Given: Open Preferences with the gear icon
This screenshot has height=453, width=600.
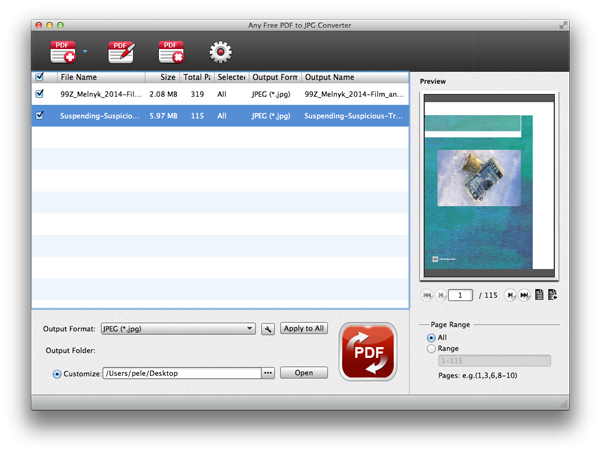Looking at the screenshot, I should point(220,52).
